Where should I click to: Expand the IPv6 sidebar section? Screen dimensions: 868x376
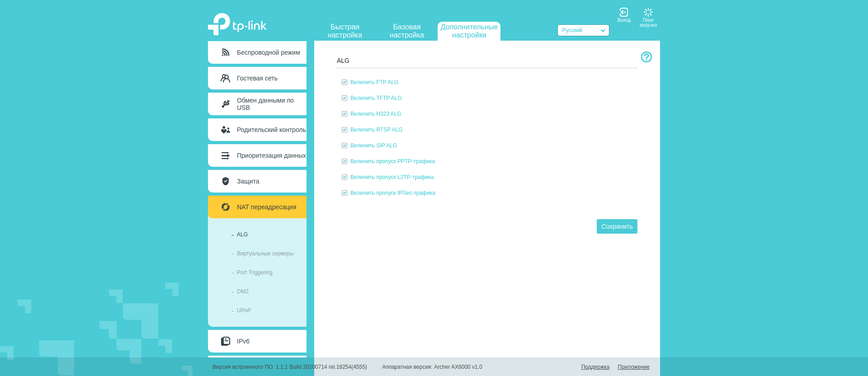pos(257,341)
